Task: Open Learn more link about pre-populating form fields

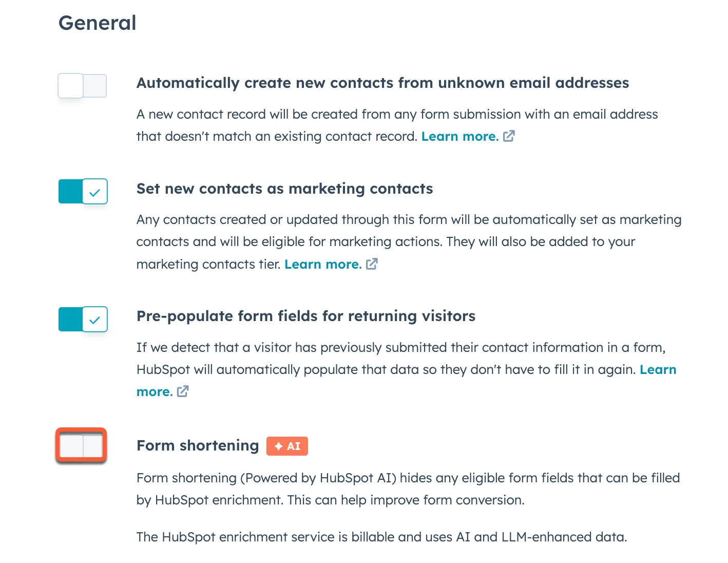Action: [406, 381]
